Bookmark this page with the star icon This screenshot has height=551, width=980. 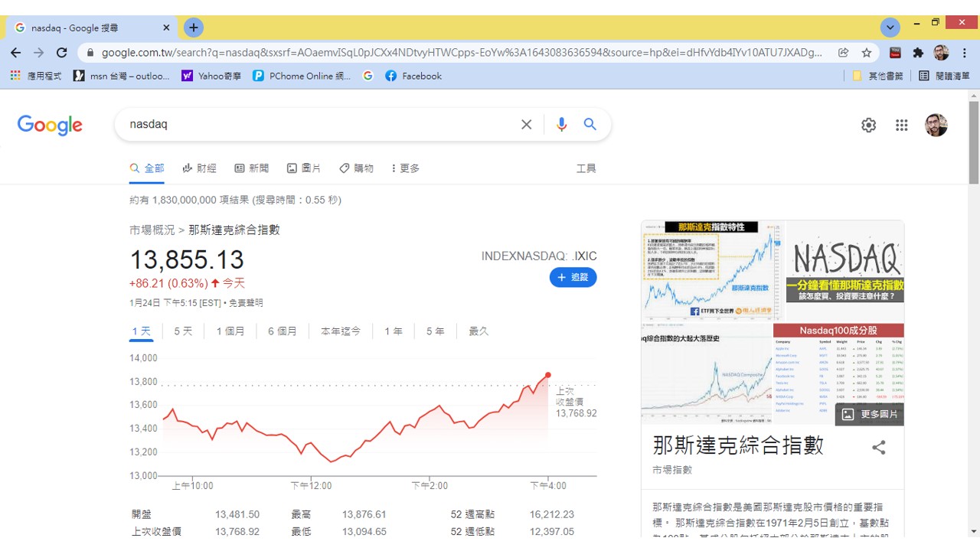pos(867,53)
